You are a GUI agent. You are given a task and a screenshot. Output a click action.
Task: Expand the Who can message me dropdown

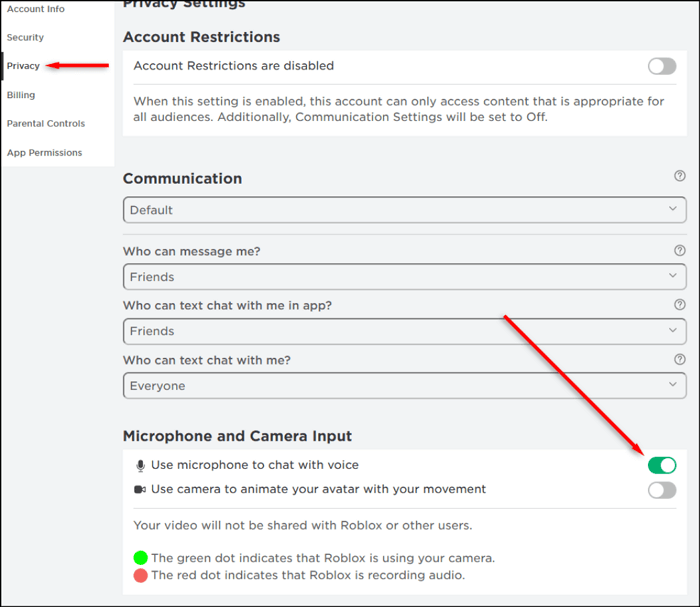[404, 277]
